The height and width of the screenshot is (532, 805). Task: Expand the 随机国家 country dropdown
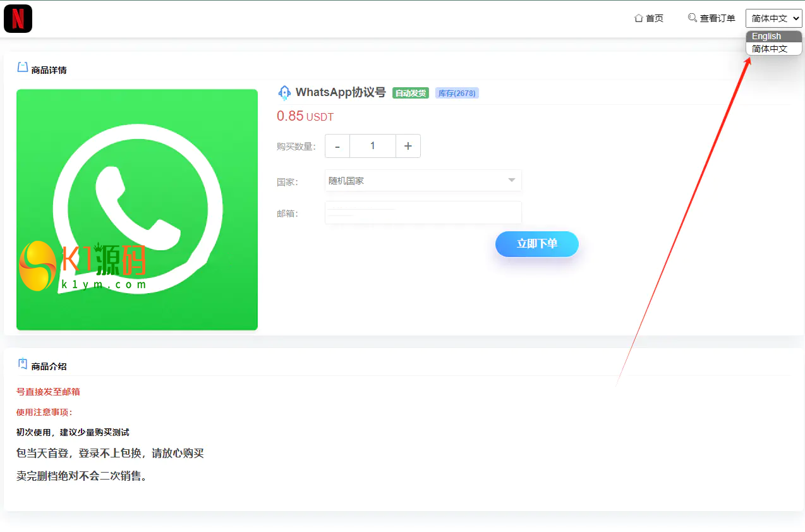[x=423, y=181]
